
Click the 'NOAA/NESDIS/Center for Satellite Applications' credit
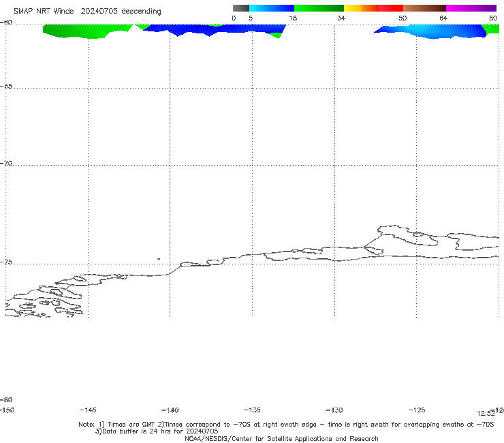point(281,438)
